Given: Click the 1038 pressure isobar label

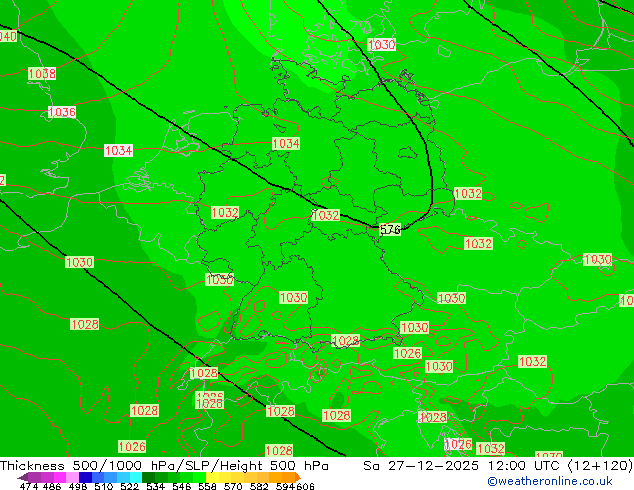Looking at the screenshot, I should point(42,74).
